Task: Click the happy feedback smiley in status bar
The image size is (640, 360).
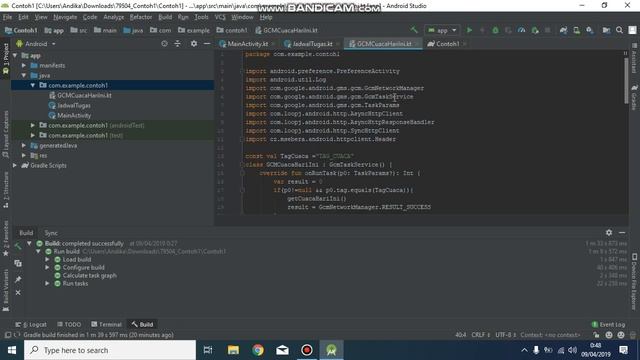Action: 609,335
